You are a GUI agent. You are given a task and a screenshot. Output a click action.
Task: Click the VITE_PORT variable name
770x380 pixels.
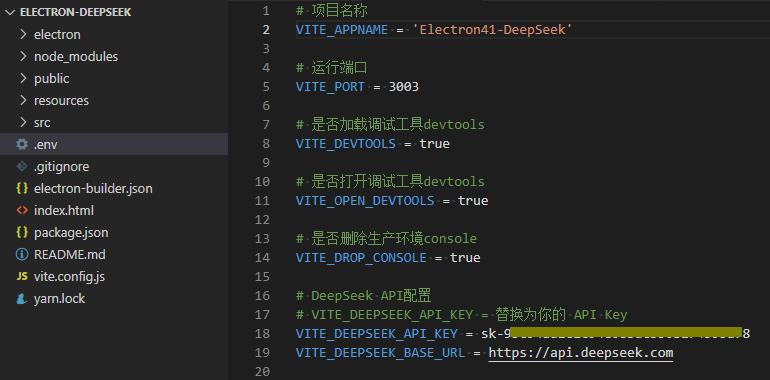(x=330, y=87)
